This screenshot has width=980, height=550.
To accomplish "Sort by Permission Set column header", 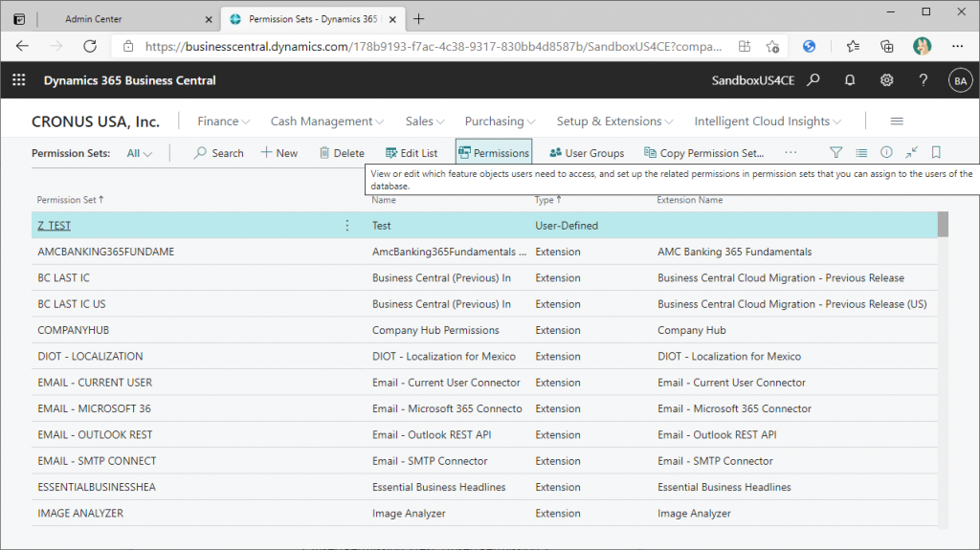I will [70, 200].
